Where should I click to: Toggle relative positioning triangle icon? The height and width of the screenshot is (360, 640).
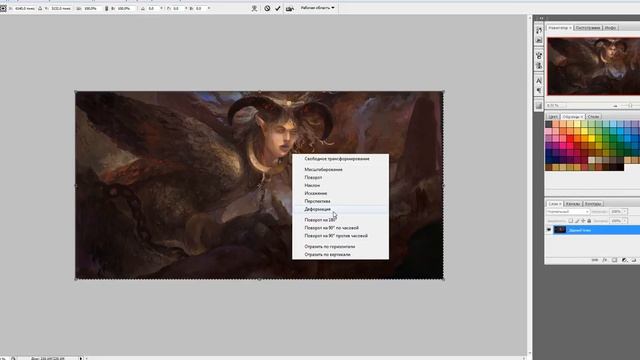pos(40,8)
